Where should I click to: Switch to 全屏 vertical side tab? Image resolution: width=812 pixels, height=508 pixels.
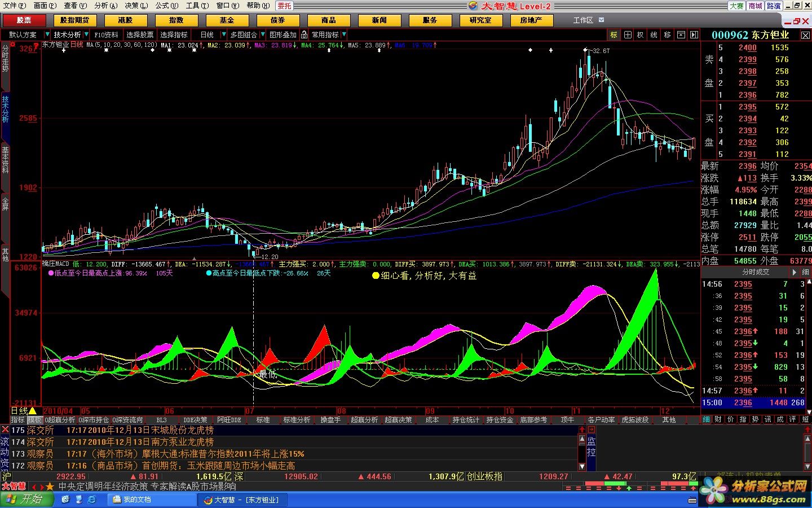[5, 204]
